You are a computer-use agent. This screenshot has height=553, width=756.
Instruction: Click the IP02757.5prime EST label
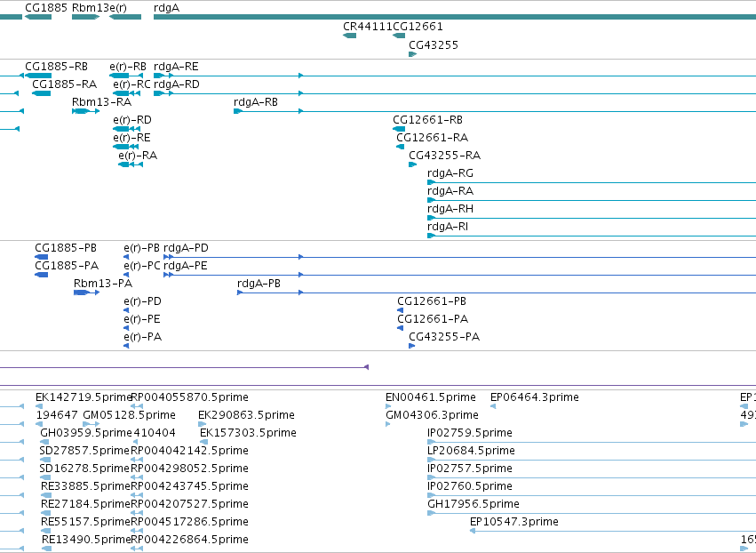click(470, 469)
